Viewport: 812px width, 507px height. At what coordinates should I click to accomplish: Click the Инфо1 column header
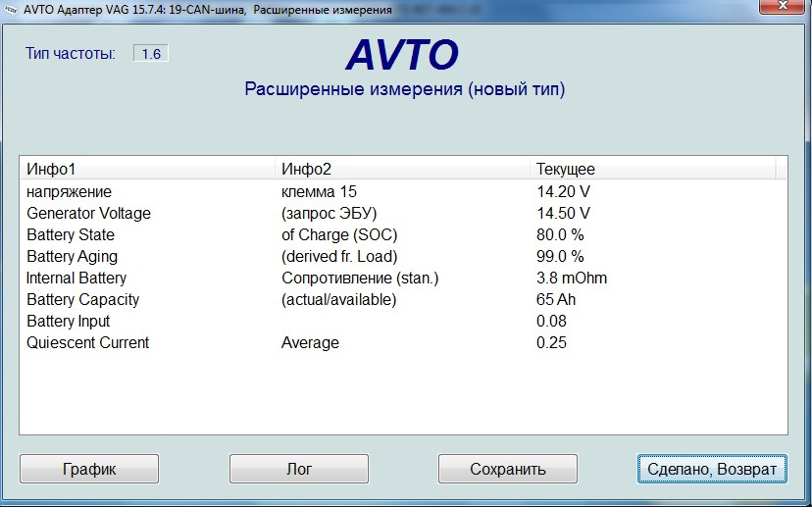click(147, 169)
